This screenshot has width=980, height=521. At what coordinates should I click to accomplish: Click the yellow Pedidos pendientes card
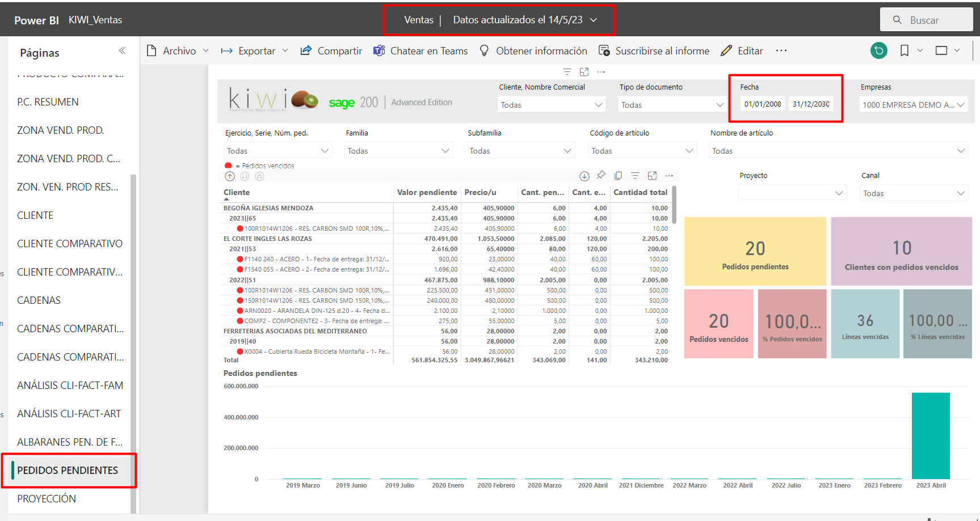755,251
